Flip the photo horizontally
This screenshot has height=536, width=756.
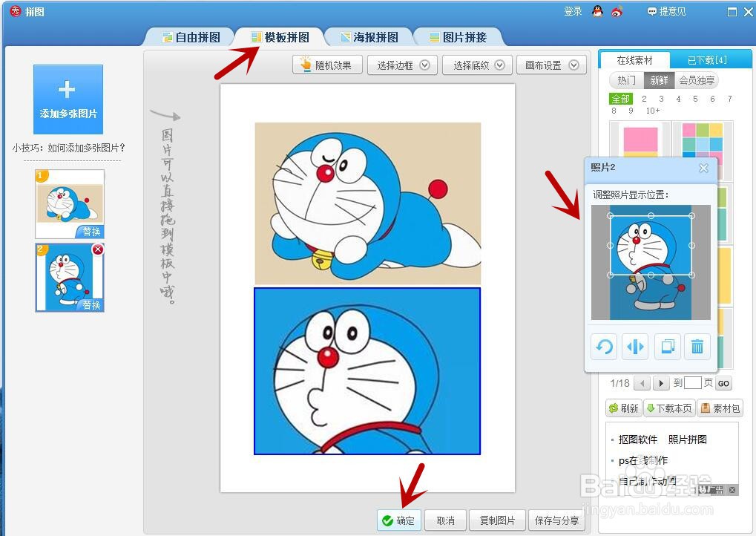pos(635,347)
